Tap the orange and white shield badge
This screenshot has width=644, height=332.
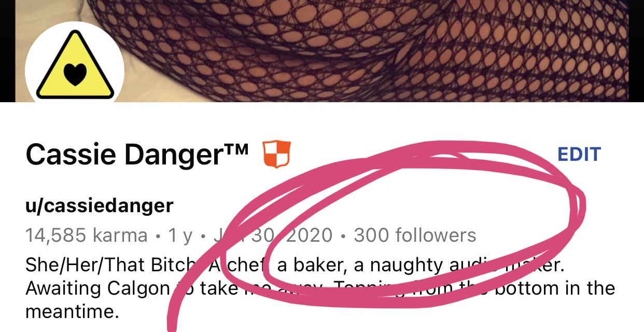click(x=276, y=155)
